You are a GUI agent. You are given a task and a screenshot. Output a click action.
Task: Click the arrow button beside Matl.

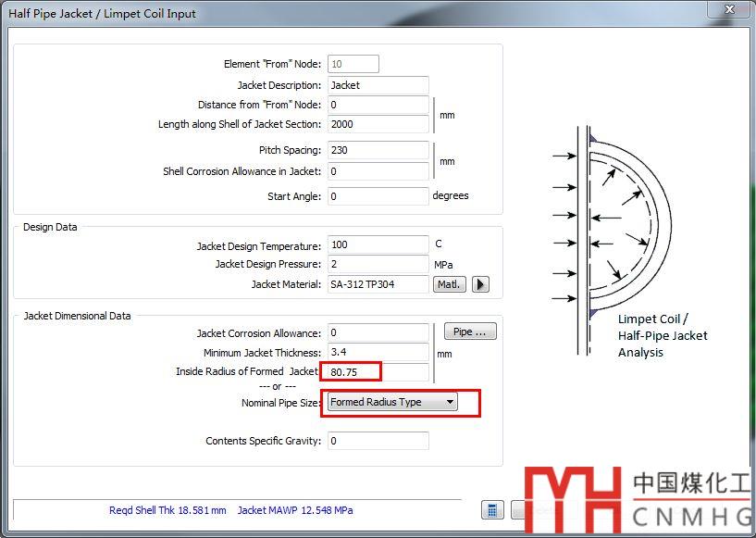(x=480, y=284)
